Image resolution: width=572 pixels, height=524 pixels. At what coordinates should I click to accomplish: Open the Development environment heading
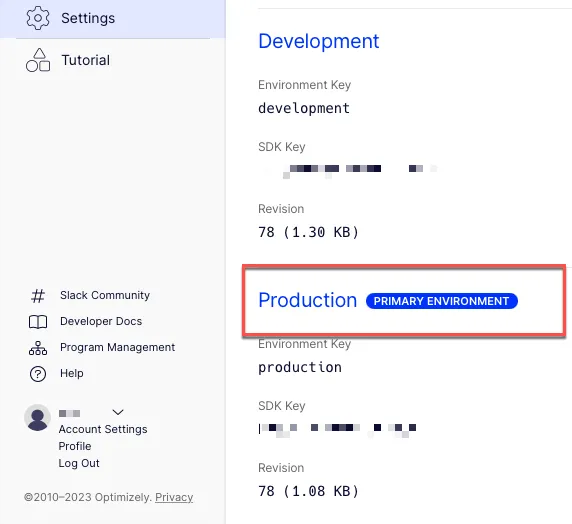[319, 41]
